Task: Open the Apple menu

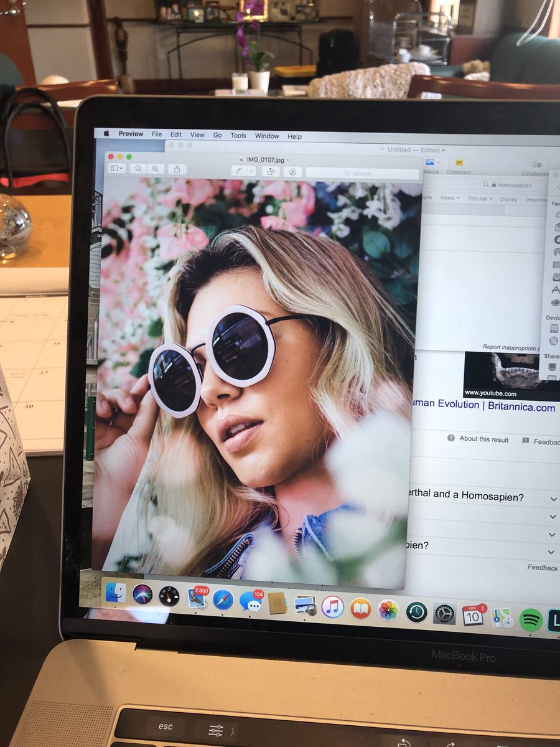Action: tap(106, 133)
